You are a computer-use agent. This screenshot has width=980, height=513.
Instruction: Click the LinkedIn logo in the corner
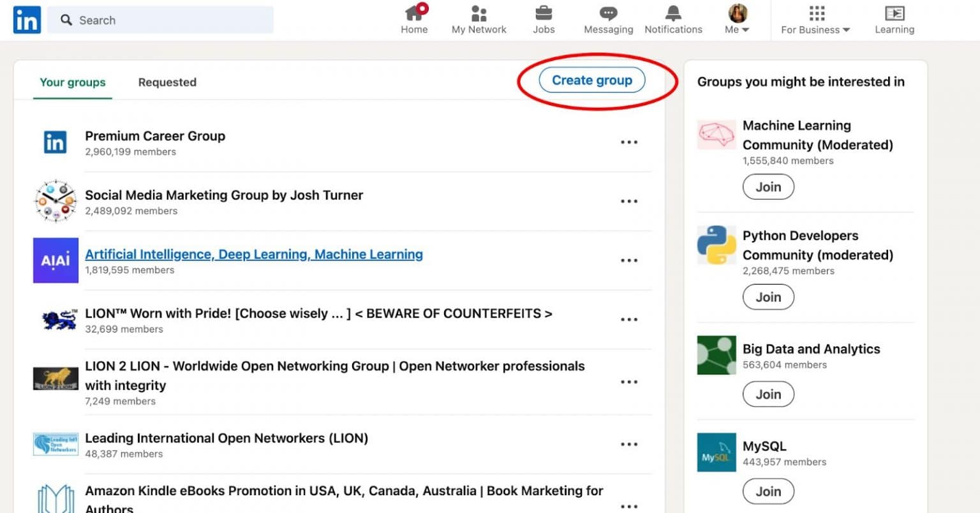pos(26,20)
